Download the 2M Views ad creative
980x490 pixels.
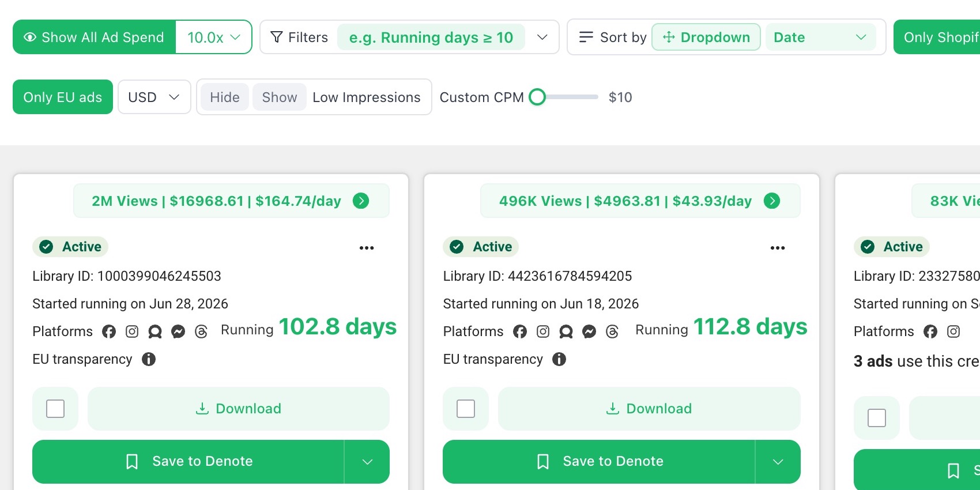(x=239, y=409)
